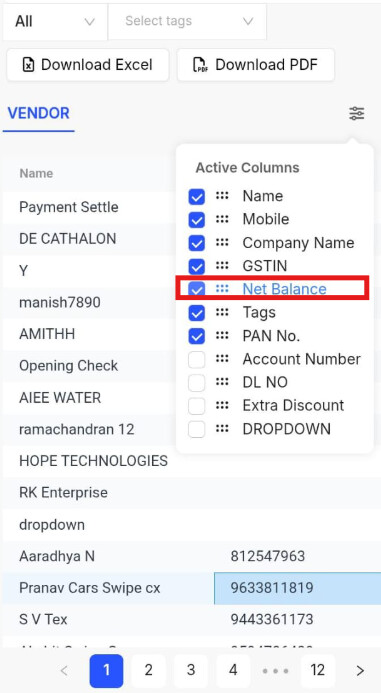Image resolution: width=381 pixels, height=693 pixels.
Task: Grab the drag handle beside Mobile
Action: (x=222, y=219)
